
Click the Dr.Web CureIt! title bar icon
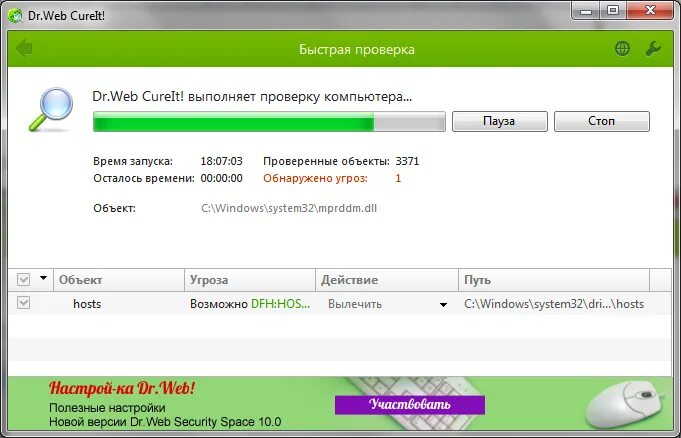click(15, 16)
